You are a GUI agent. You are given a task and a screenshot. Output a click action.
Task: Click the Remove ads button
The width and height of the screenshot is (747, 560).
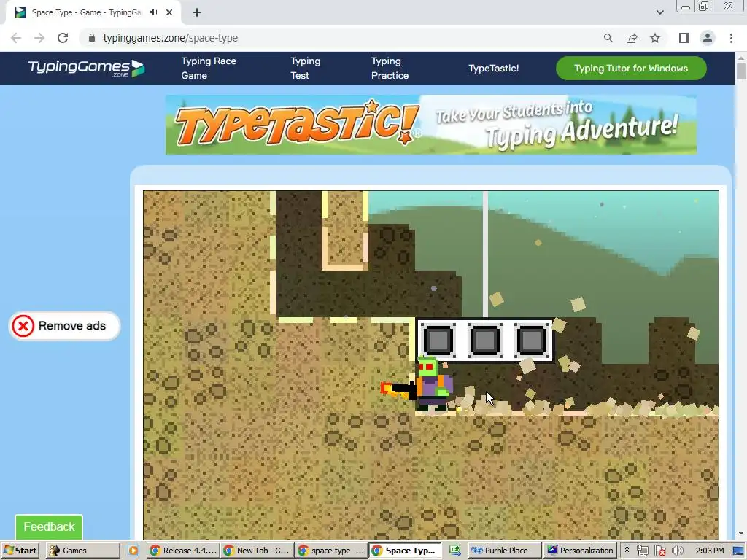(x=64, y=326)
